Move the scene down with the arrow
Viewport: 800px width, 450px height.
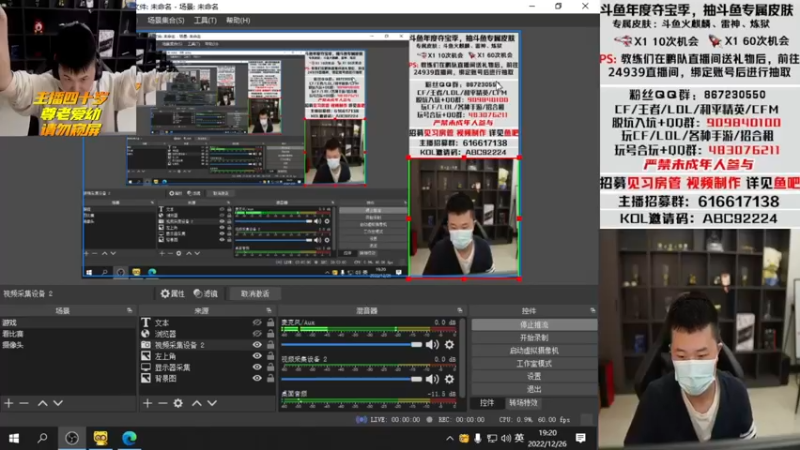pos(58,403)
